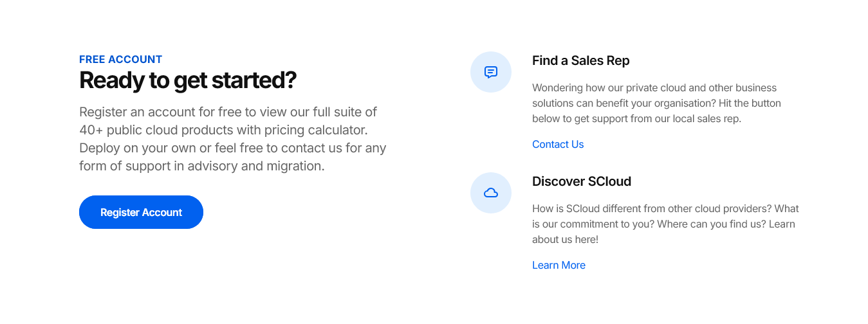Viewport: 868px width, 324px height.
Task: Open the Contact Us link
Action: point(558,145)
